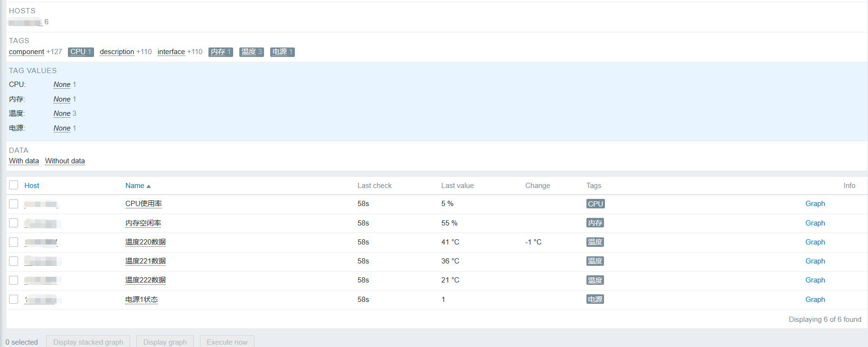Click the component tag filter link
The height and width of the screenshot is (347, 868).
point(27,52)
